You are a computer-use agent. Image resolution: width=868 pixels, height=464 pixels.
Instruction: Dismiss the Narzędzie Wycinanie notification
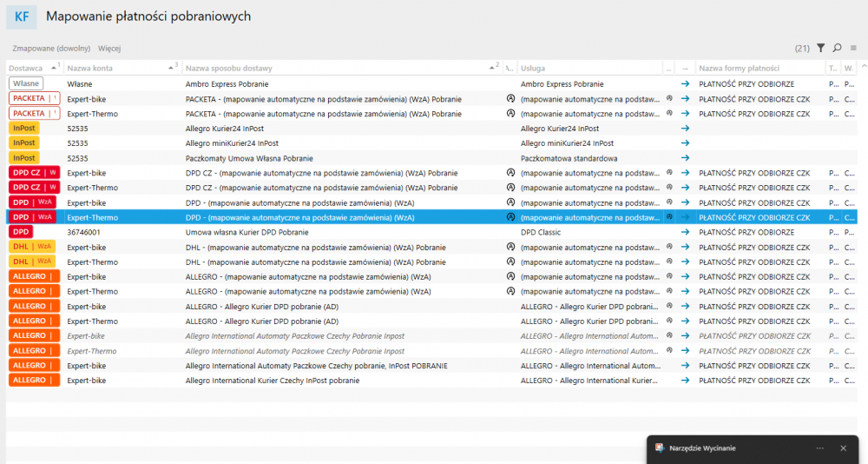coord(843,448)
